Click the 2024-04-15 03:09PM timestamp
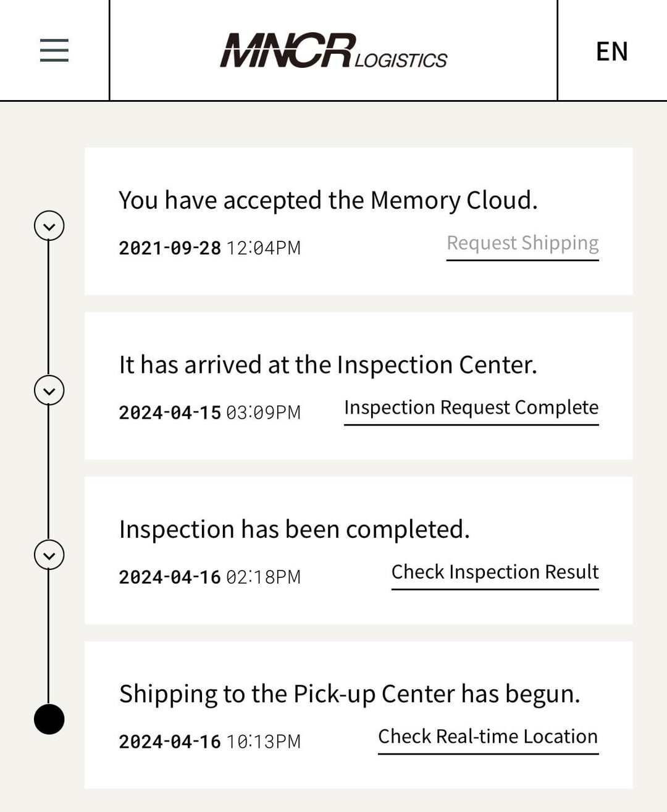Viewport: 667px width, 812px height. [209, 412]
